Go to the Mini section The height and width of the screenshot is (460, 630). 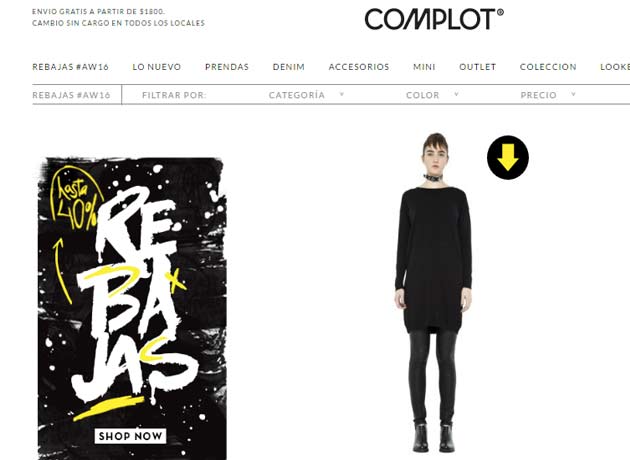coord(424,67)
